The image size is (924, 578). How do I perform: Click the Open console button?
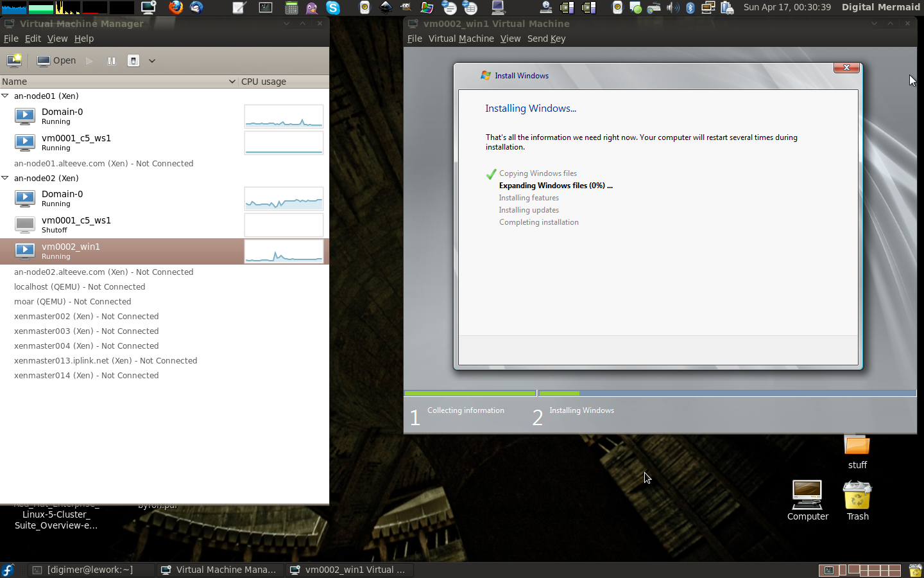click(x=56, y=60)
